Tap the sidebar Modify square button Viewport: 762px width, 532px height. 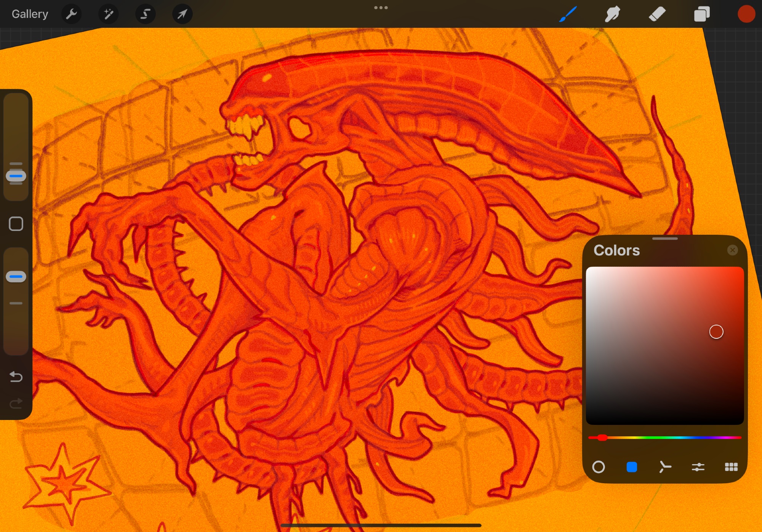(x=16, y=224)
